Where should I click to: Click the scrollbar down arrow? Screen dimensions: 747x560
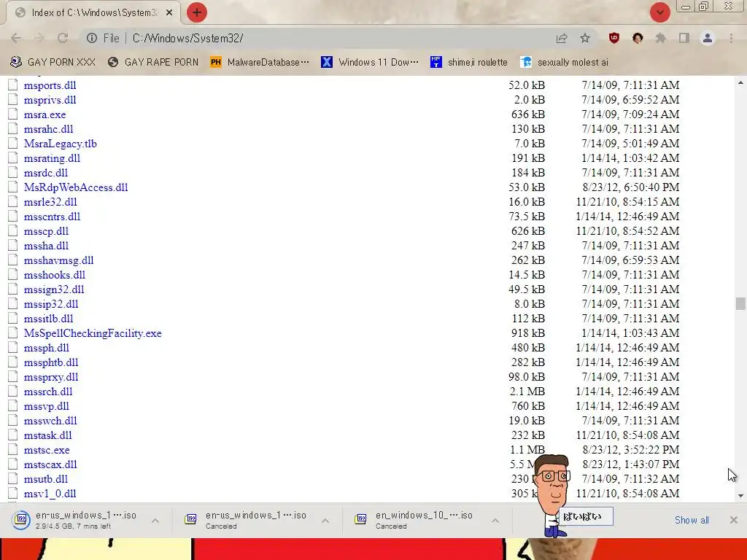[740, 496]
